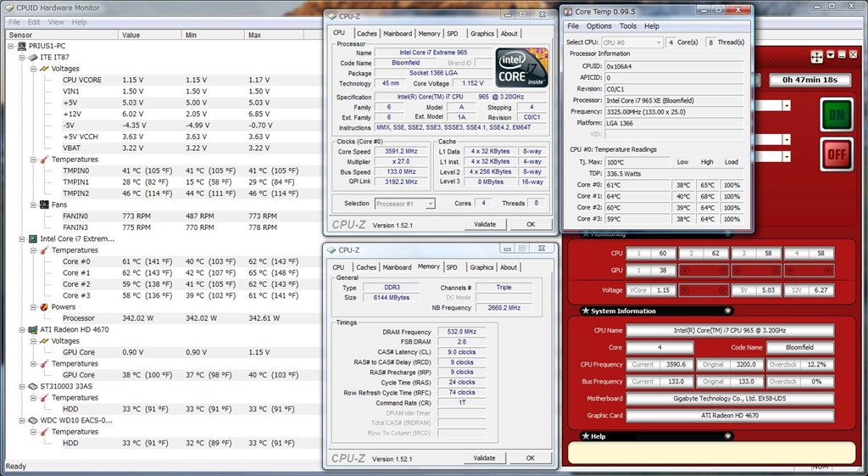Click Validate button in upper CPU-Z window
Image resolution: width=868 pixels, height=476 pixels.
click(x=484, y=225)
